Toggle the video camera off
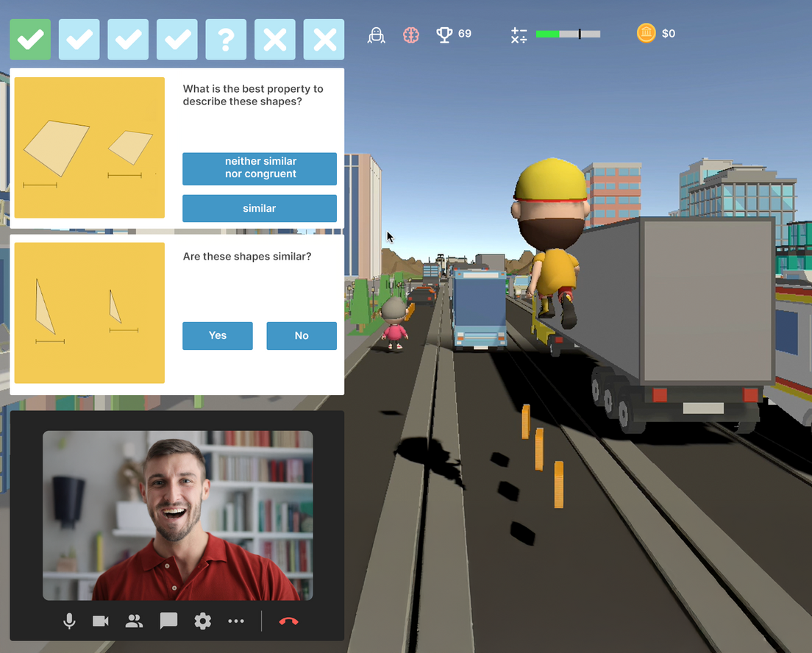 (x=101, y=621)
